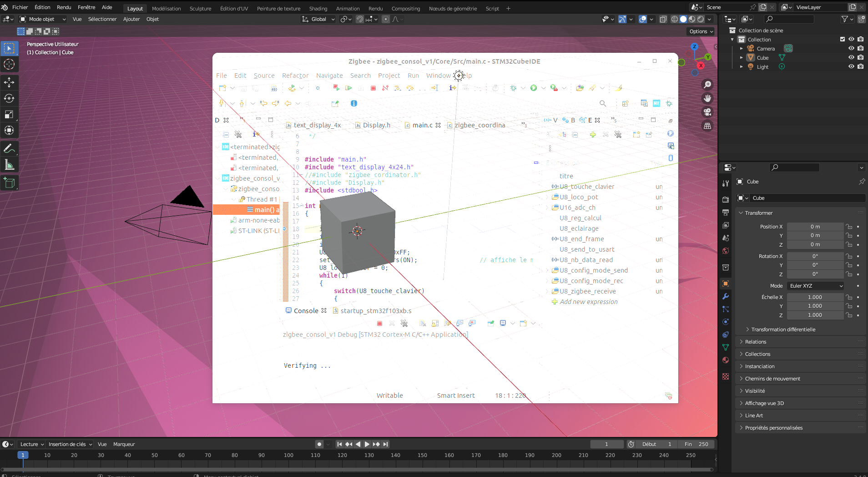Toggle camera view with camera icon

[707, 112]
